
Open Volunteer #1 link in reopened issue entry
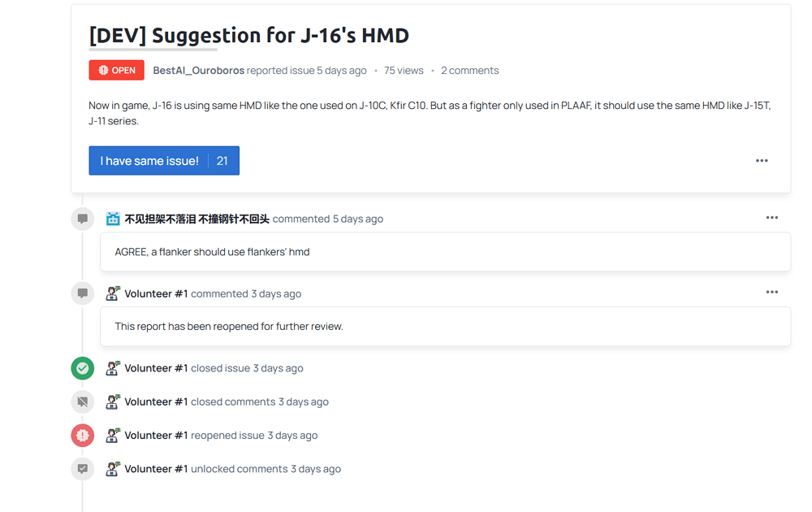(x=156, y=436)
